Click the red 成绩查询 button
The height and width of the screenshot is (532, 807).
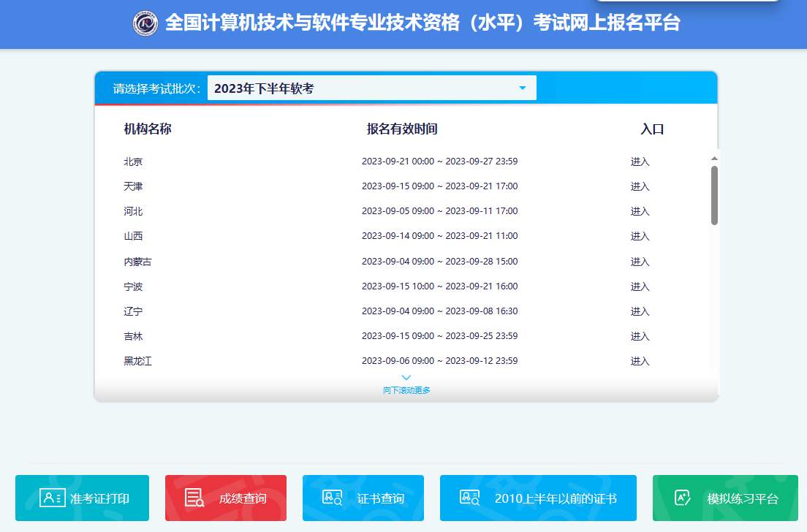(225, 498)
